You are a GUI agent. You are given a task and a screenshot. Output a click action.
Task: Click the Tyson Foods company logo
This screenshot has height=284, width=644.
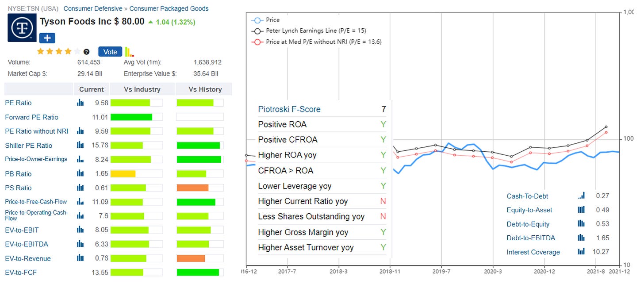(22, 27)
